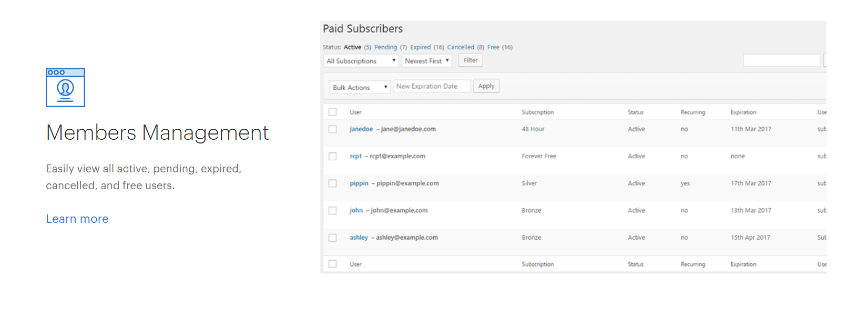Filter by Cancelled status
Image resolution: width=868 pixels, height=309 pixels.
[x=461, y=47]
